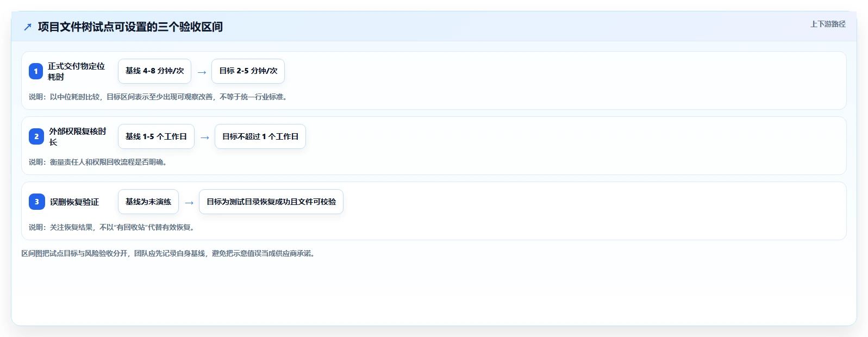Click the number 1 badge

pyautogui.click(x=36, y=71)
